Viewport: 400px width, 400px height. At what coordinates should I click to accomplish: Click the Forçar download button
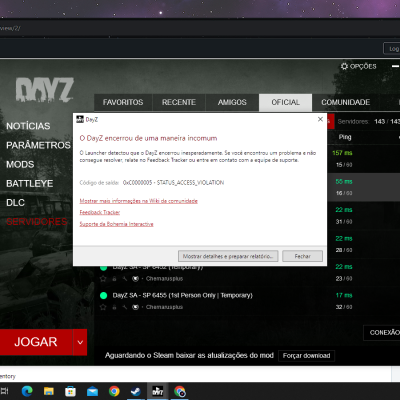pos(306,356)
